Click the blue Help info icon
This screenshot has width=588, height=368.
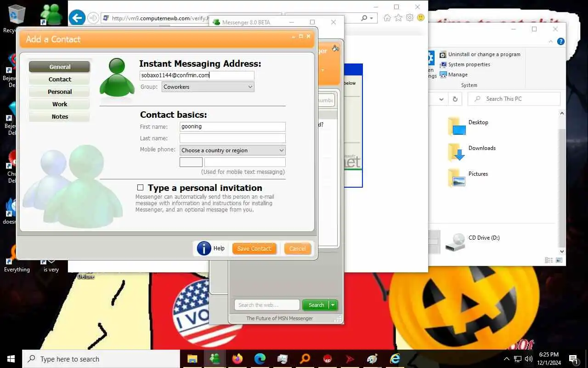[x=204, y=248]
